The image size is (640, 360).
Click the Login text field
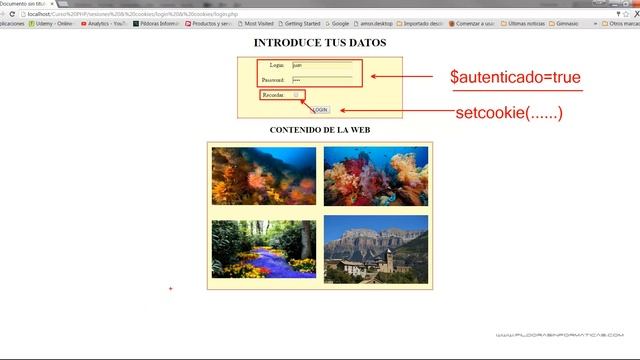(x=322, y=65)
